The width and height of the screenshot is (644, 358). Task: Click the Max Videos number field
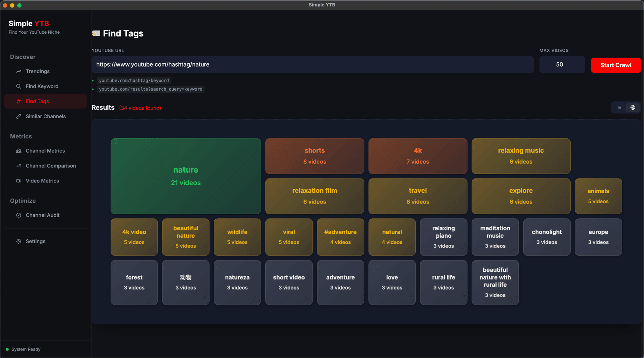pyautogui.click(x=562, y=65)
